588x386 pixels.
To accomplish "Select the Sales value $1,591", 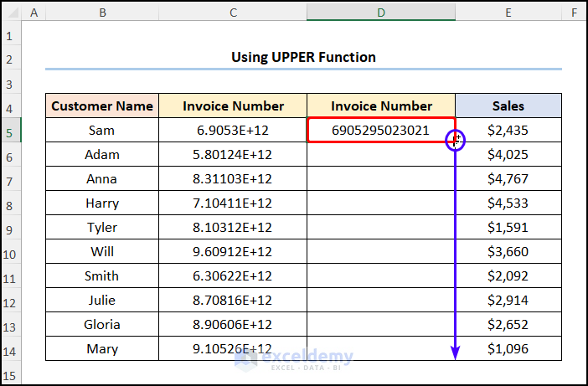I will click(x=508, y=227).
